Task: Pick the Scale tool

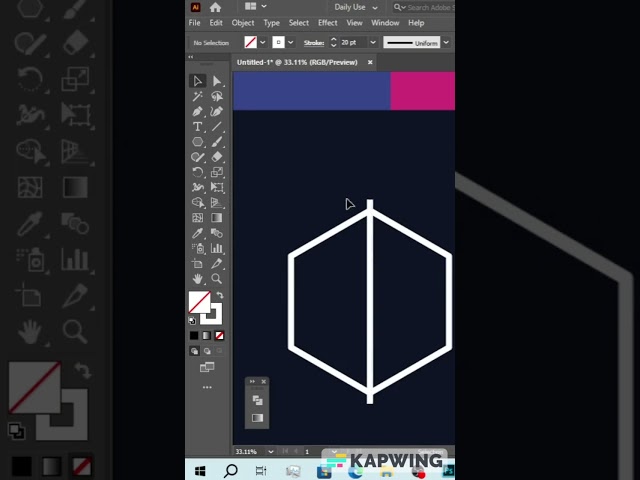Action: 217,172
